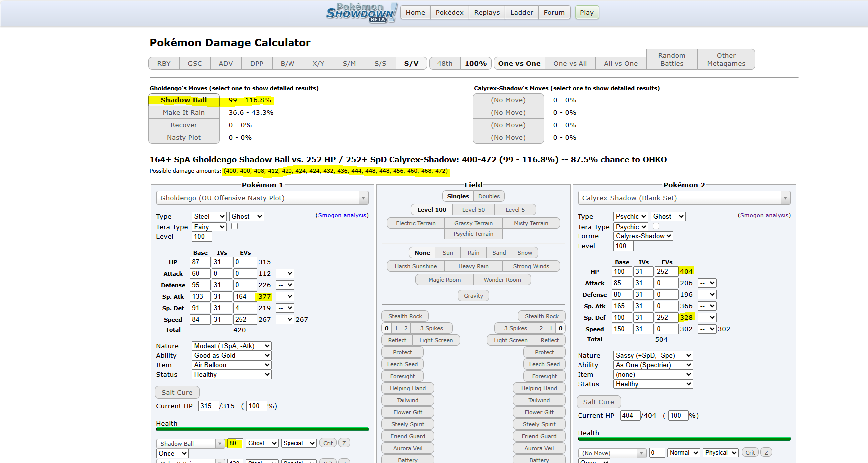Image resolution: width=868 pixels, height=463 pixels.
Task: Toggle right side Helping Hand
Action: [539, 388]
